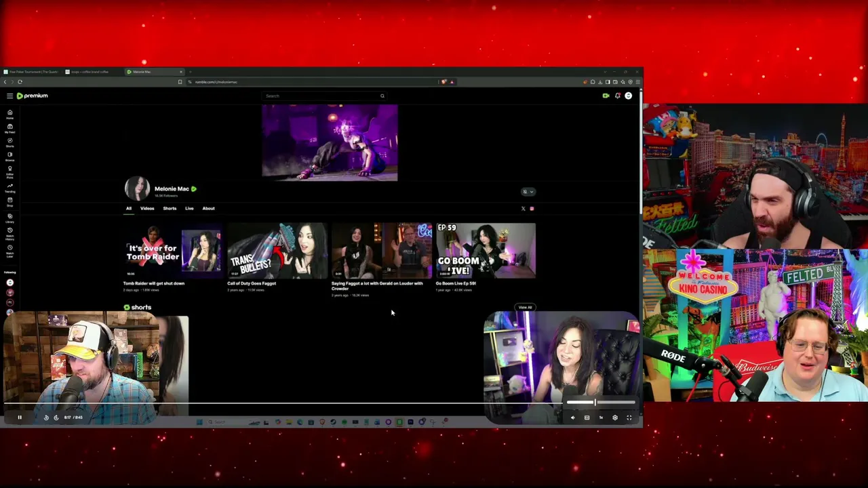Open the notifications bell

click(x=617, y=96)
